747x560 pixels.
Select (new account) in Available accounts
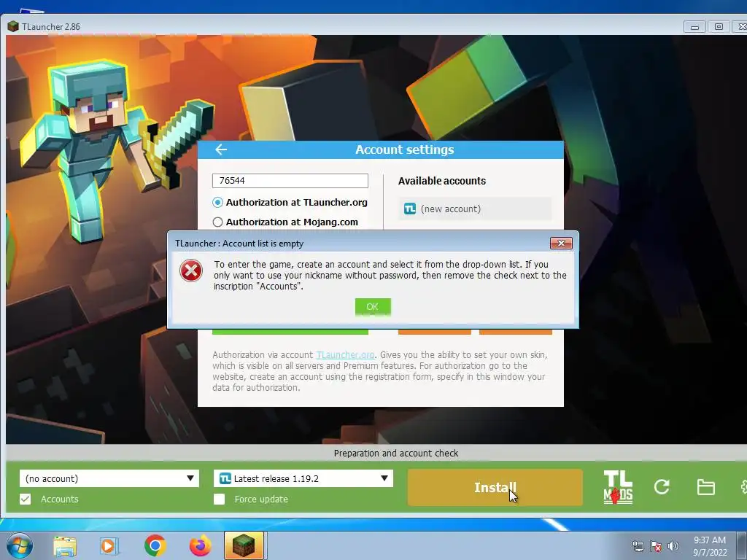[475, 209]
